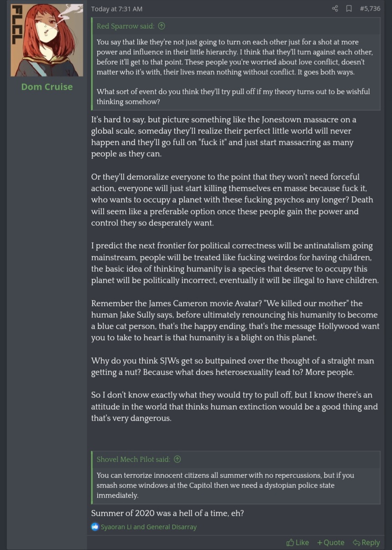Image resolution: width=392 pixels, height=550 pixels.
Task: Open list of users who liked post
Action: click(149, 527)
